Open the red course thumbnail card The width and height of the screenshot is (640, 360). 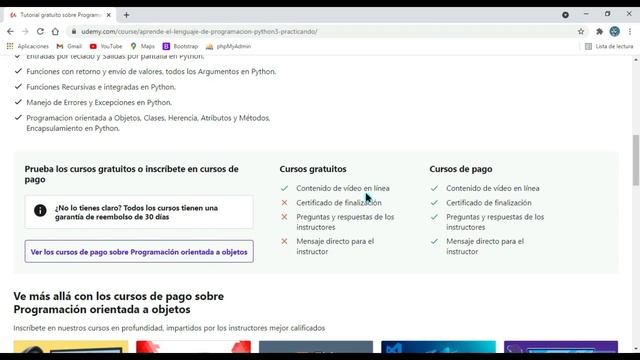tap(193, 347)
